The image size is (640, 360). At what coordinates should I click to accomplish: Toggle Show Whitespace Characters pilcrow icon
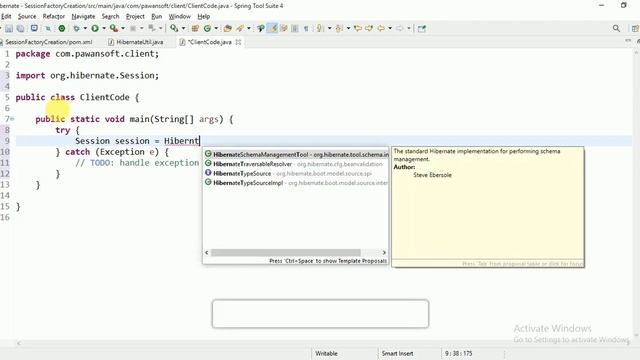click(306, 28)
